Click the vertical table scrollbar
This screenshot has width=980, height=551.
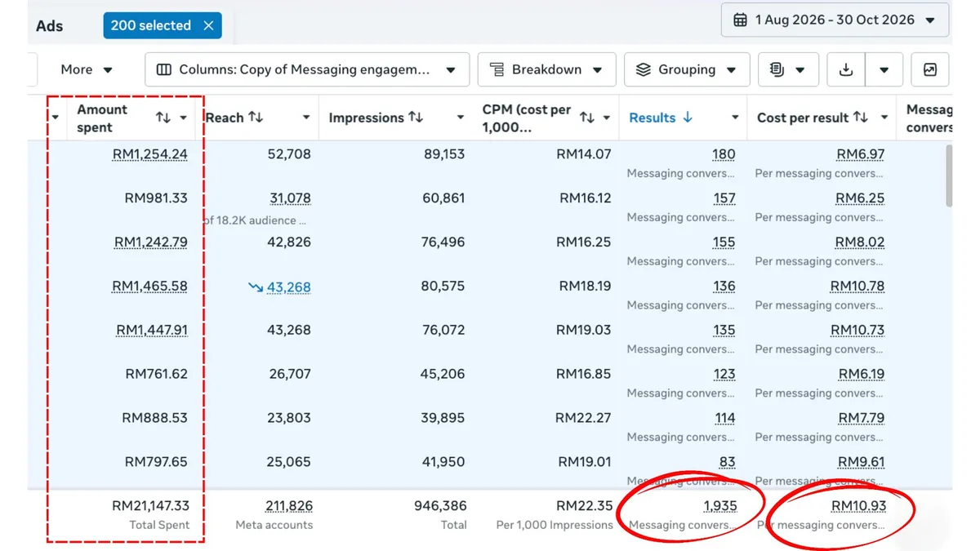pyautogui.click(x=948, y=176)
